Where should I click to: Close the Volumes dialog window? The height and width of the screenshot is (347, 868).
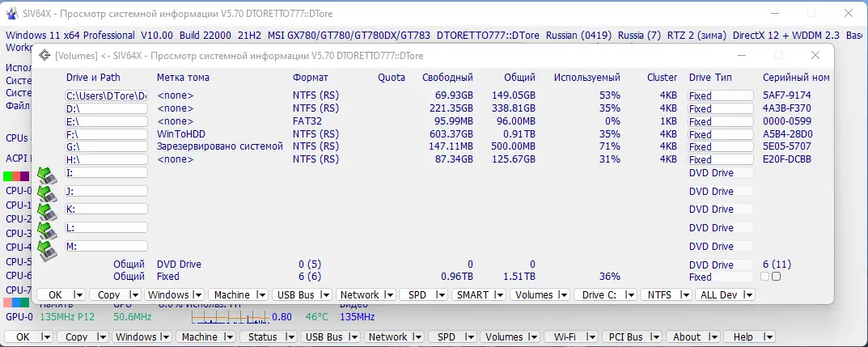pyautogui.click(x=815, y=55)
